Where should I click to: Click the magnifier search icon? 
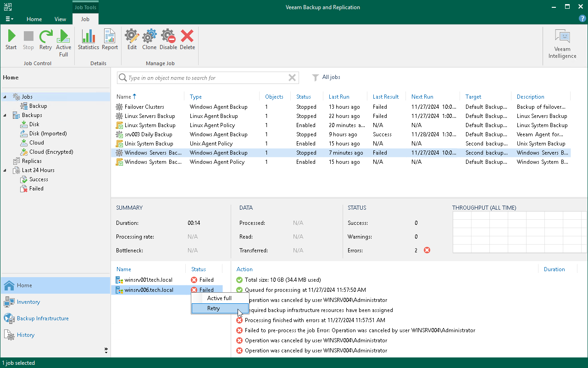[123, 78]
